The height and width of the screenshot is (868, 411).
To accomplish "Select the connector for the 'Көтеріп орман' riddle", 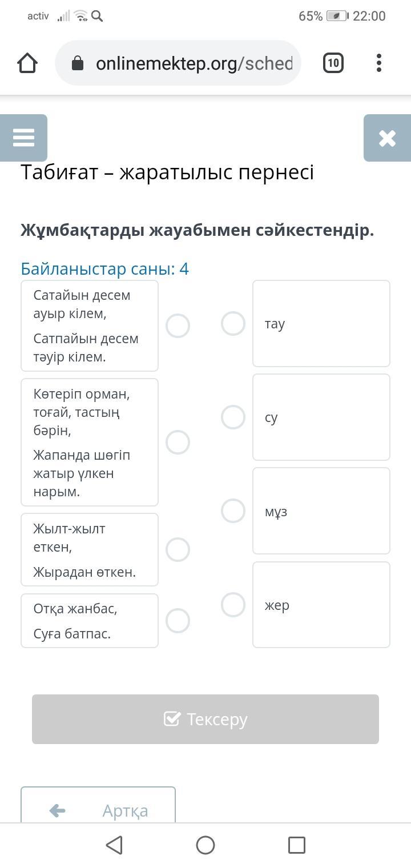I will [x=178, y=442].
